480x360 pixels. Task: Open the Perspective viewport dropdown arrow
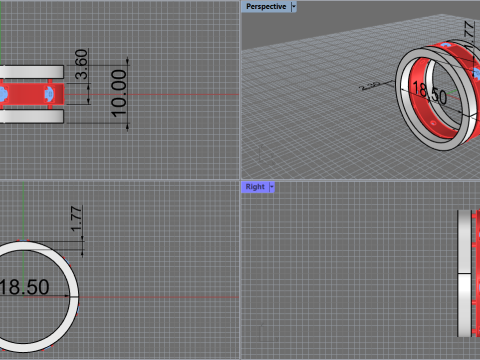pyautogui.click(x=294, y=7)
